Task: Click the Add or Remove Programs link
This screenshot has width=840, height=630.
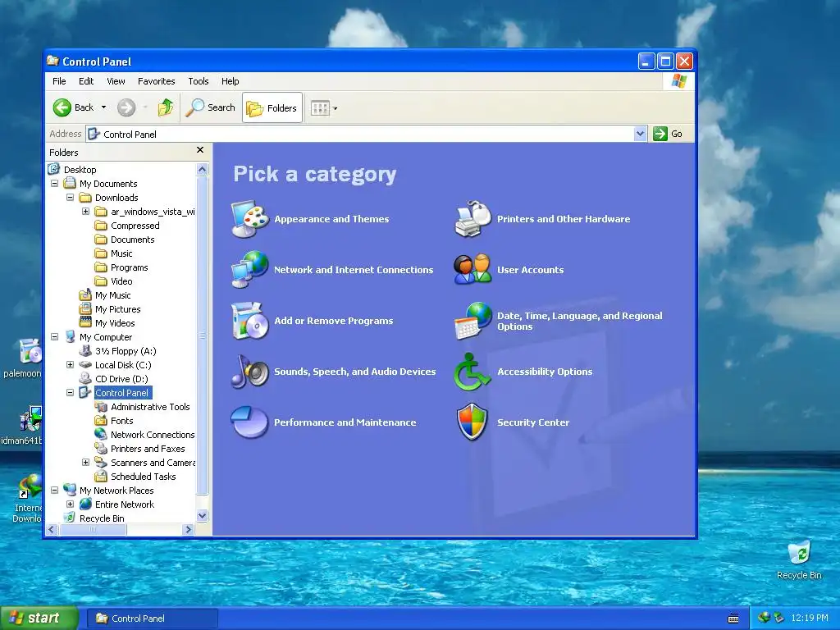Action: (x=334, y=321)
